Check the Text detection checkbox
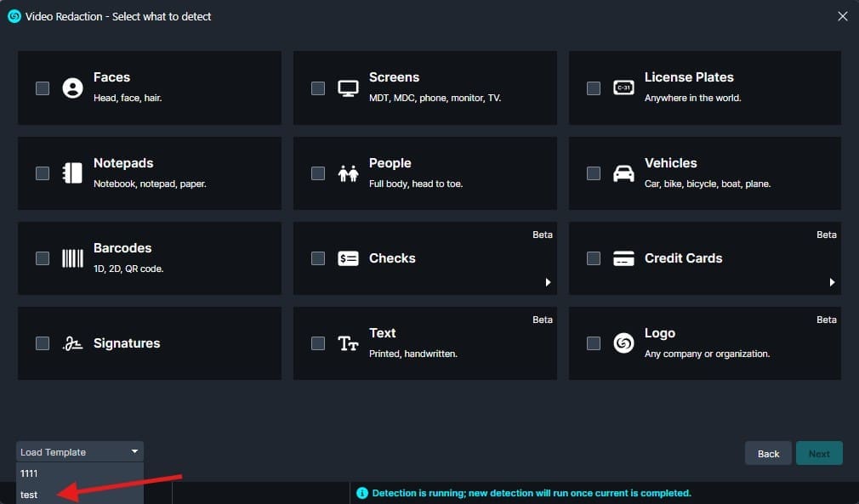859x504 pixels. (318, 343)
